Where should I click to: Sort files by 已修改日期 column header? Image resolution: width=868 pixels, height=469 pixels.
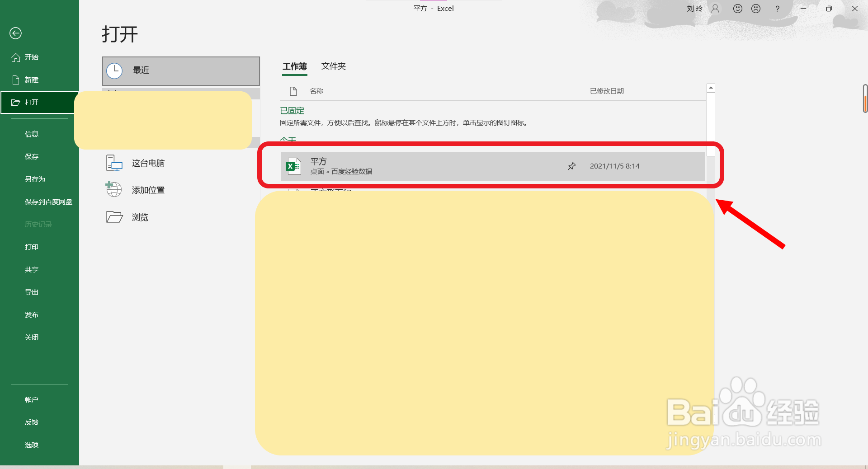pos(607,91)
